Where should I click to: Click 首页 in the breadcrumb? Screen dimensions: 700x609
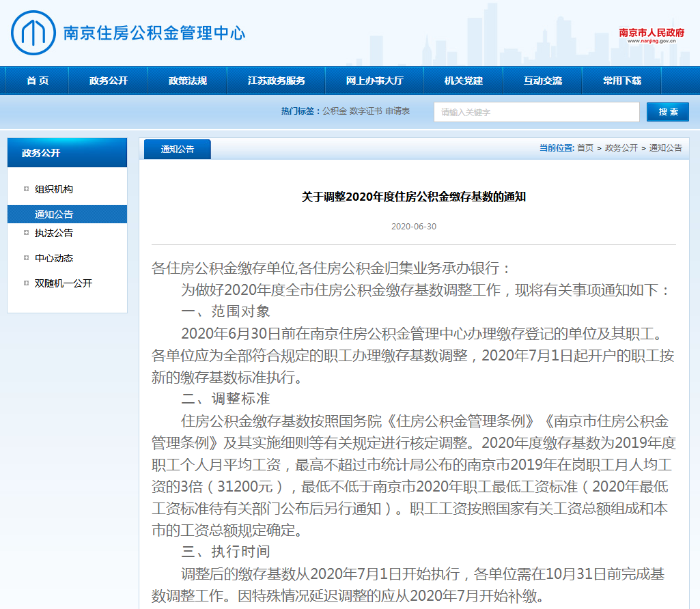click(585, 147)
